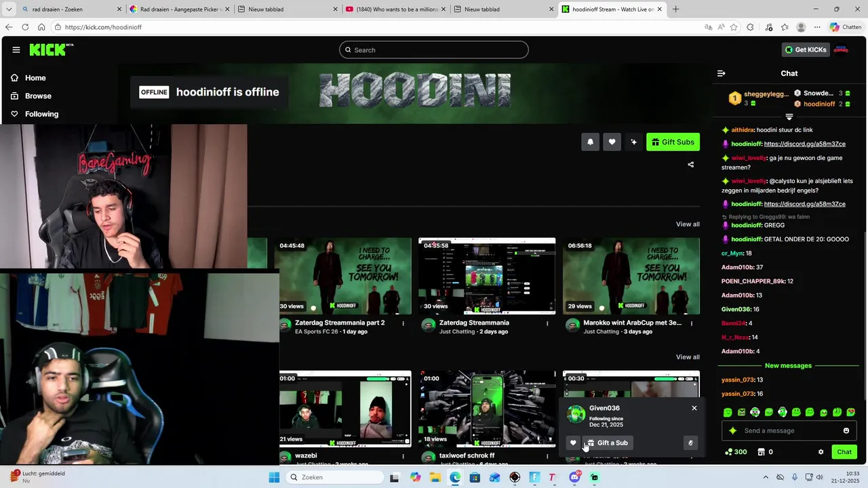Click the green Chat send button

tap(844, 452)
